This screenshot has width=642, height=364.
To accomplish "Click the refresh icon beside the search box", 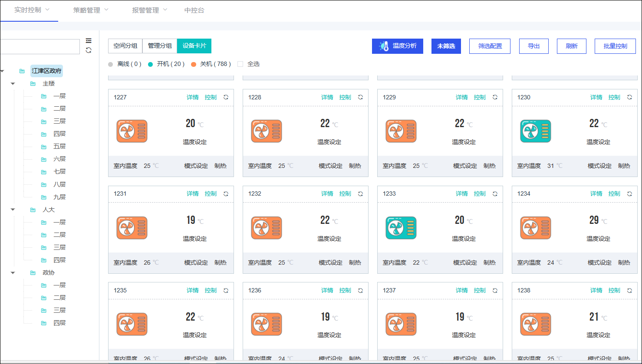I will coord(89,50).
